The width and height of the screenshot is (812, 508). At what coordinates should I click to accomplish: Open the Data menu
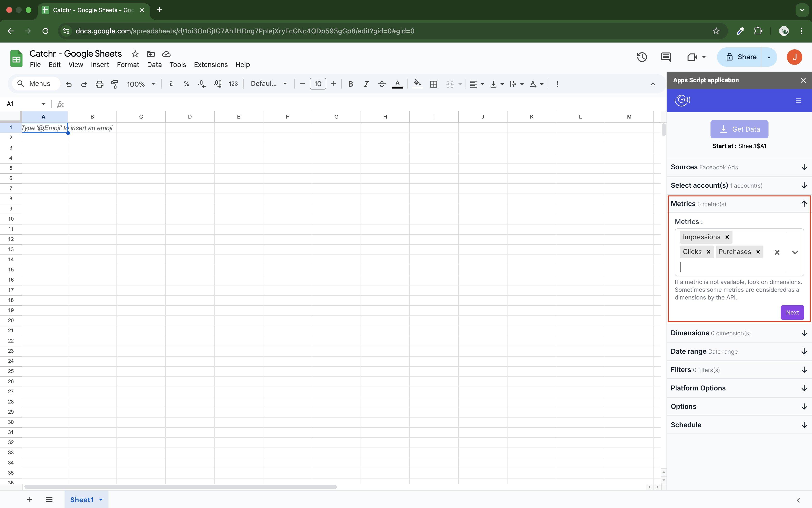154,65
